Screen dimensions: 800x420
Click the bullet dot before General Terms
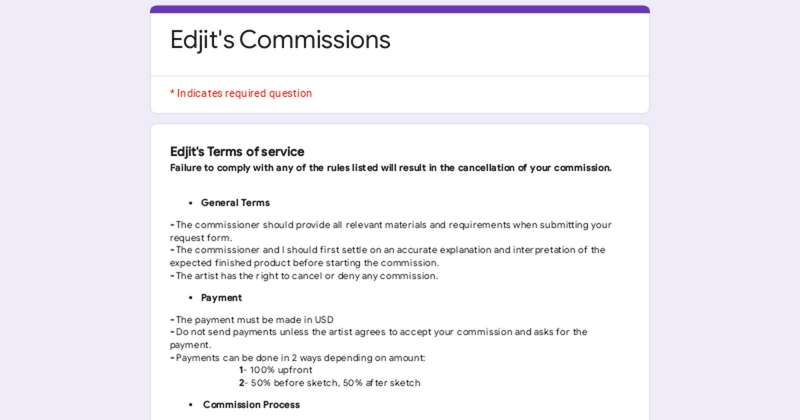190,203
